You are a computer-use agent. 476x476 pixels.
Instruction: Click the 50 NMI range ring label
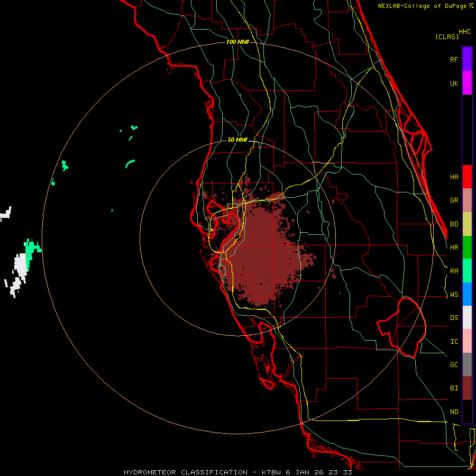point(237,140)
